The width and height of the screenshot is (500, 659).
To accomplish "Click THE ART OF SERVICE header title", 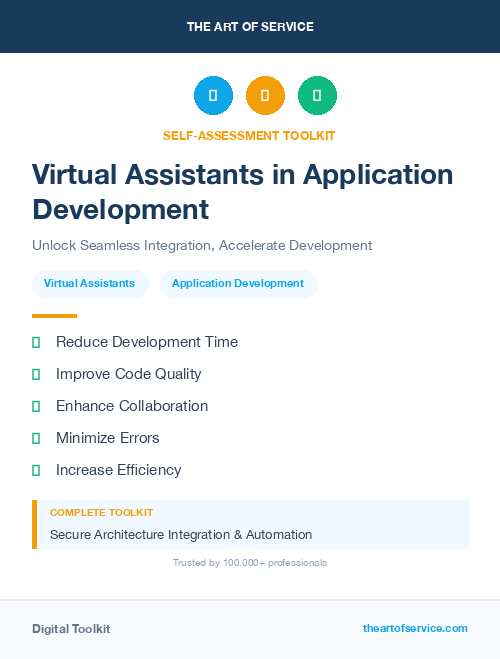I will click(x=250, y=27).
